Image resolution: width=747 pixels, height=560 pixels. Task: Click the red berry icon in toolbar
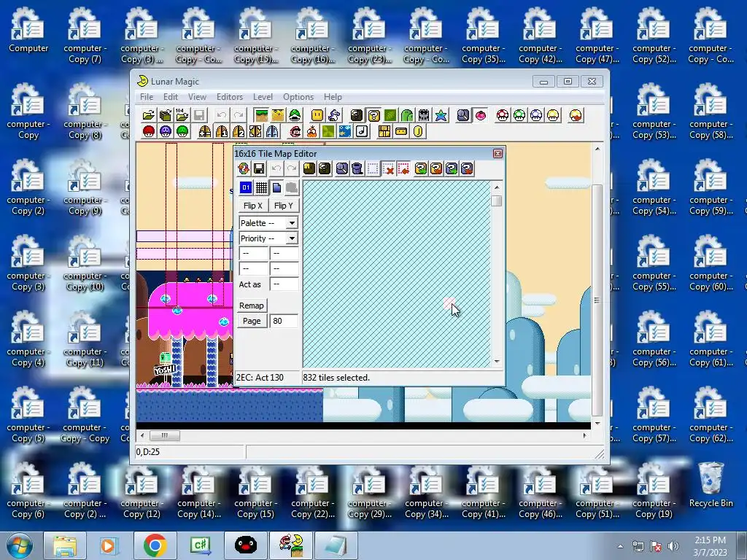(x=480, y=115)
